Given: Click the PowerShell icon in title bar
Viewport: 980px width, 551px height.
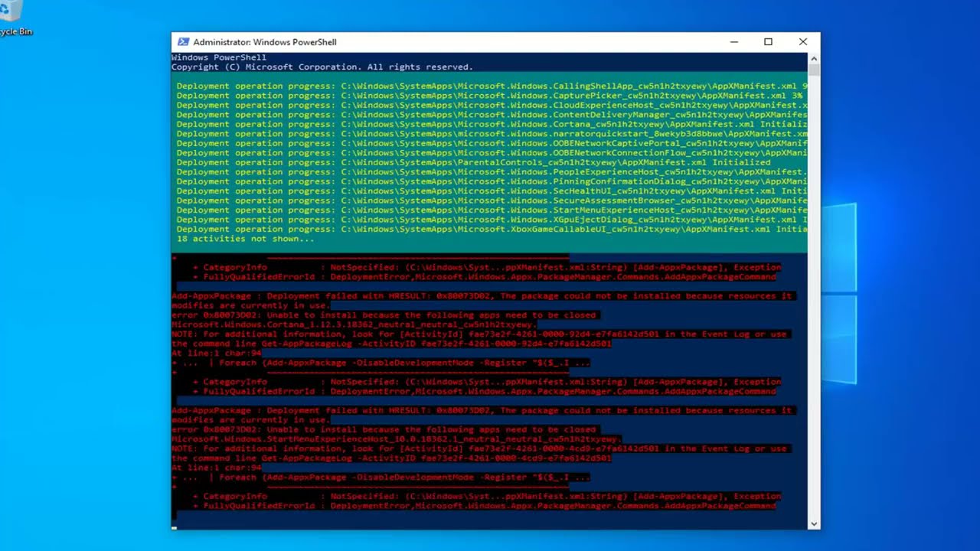Looking at the screenshot, I should click(x=183, y=42).
